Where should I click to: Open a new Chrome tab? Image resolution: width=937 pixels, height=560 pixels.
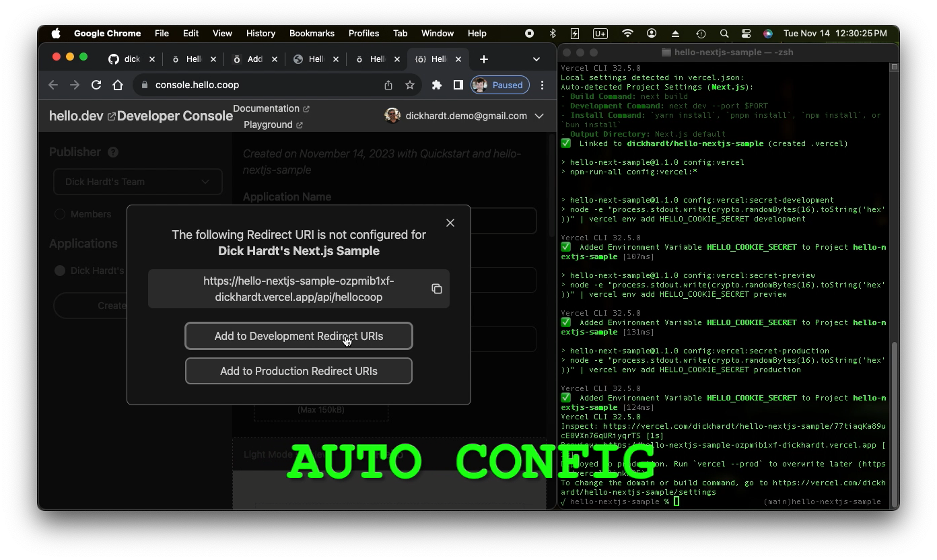pyautogui.click(x=484, y=59)
